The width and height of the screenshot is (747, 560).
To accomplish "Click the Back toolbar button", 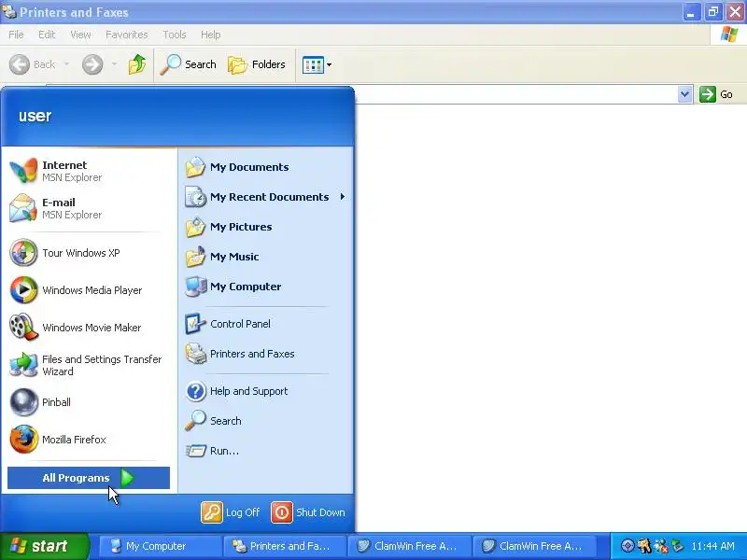I will (x=33, y=64).
